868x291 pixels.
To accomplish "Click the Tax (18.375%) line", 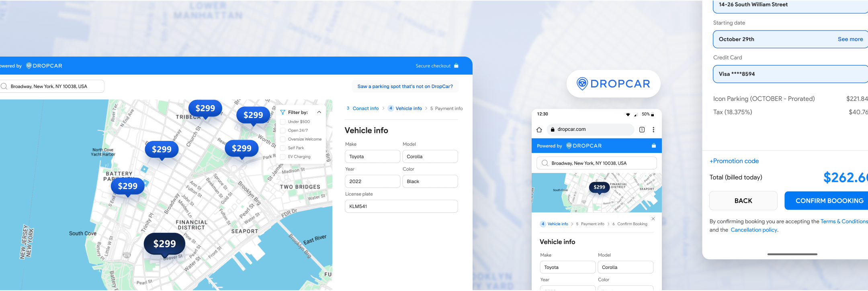I will 790,112.
